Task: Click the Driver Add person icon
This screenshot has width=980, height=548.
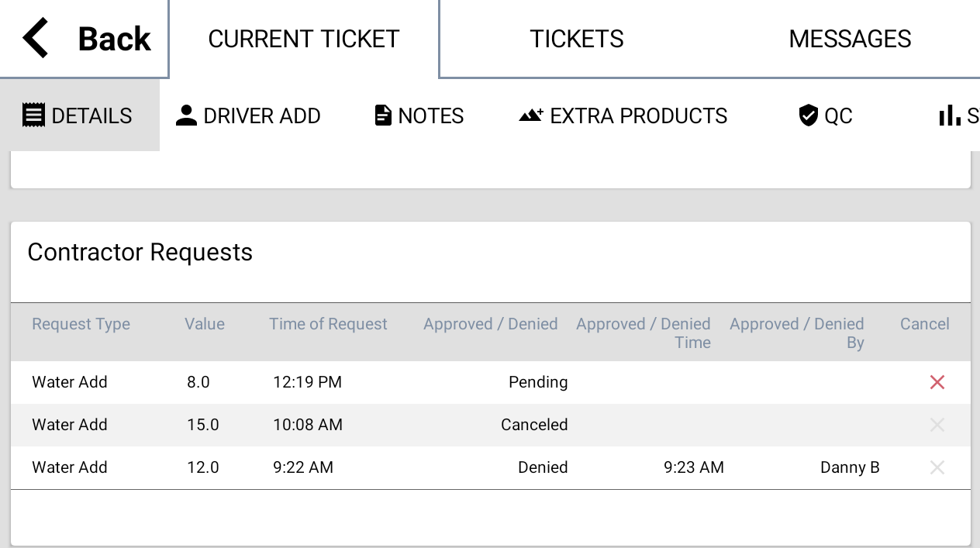Action: 186,114
